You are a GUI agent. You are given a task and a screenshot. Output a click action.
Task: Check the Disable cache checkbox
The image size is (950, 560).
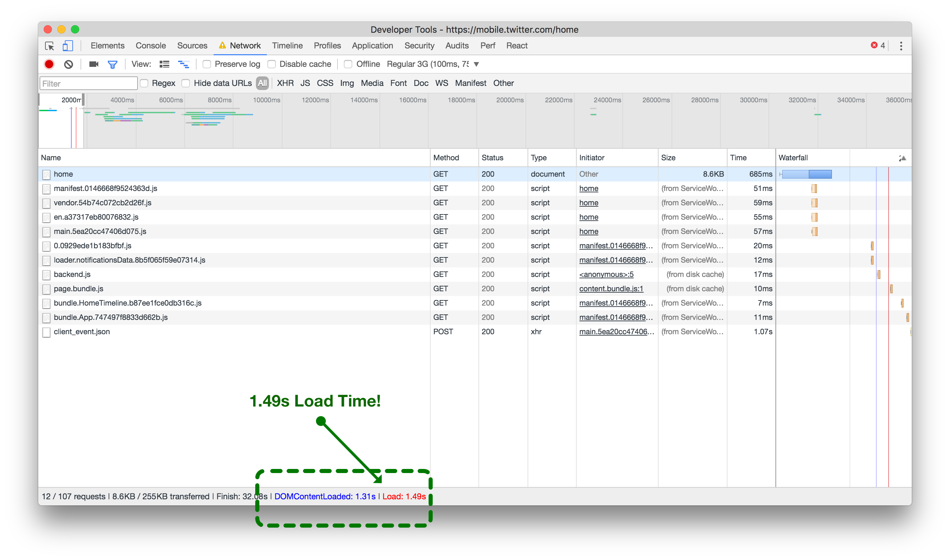272,64
